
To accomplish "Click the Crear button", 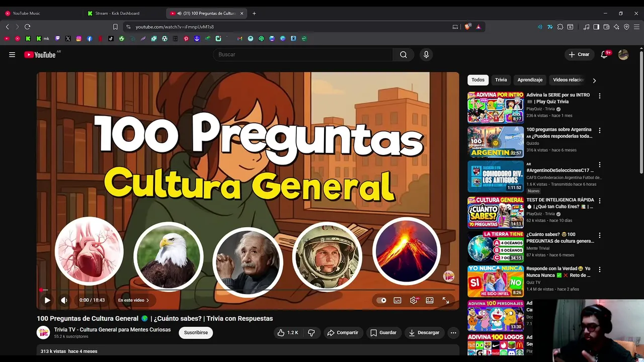I will click(x=579, y=54).
